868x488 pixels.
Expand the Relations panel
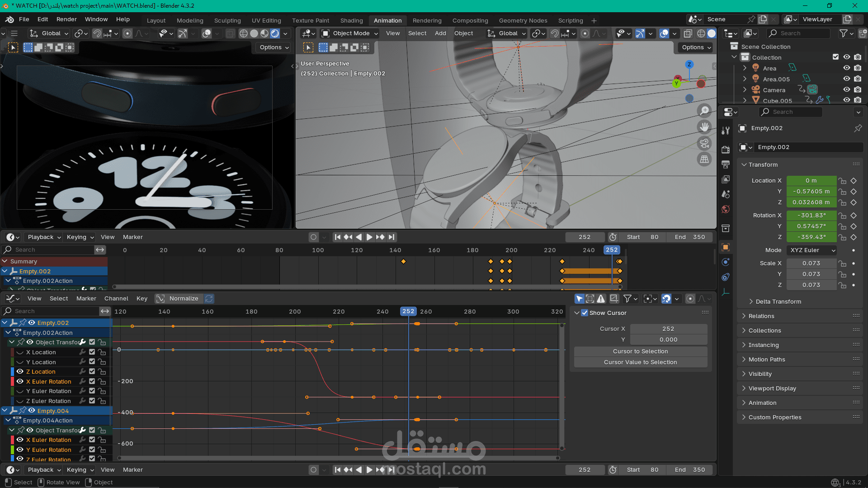pyautogui.click(x=761, y=316)
